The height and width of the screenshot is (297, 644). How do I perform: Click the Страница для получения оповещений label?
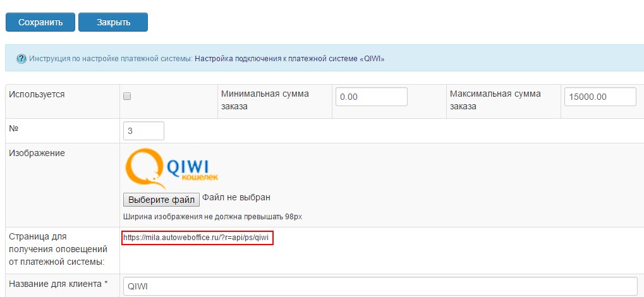58,250
